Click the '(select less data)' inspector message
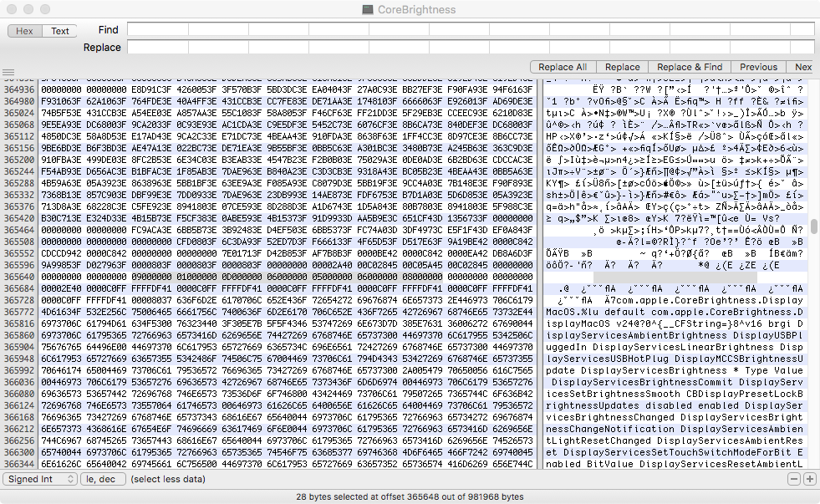This screenshot has height=504, width=820. [x=168, y=479]
